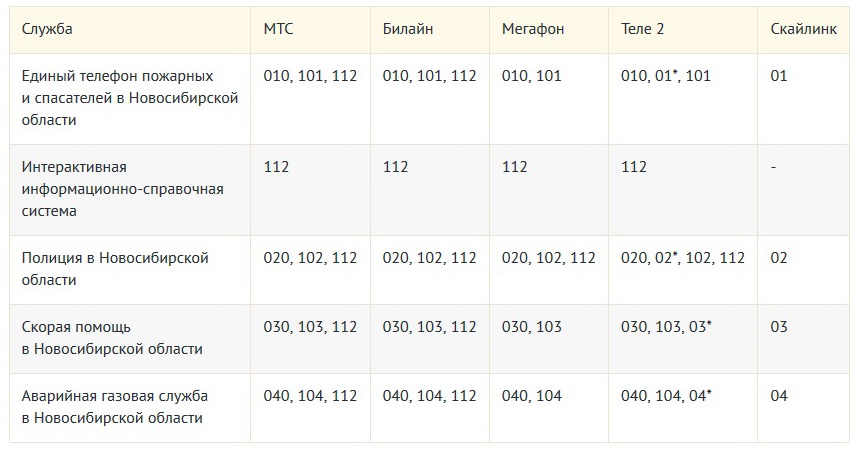Screen dimensions: 858x449
Task: Click the Теле 2 column header
Action: click(x=642, y=29)
